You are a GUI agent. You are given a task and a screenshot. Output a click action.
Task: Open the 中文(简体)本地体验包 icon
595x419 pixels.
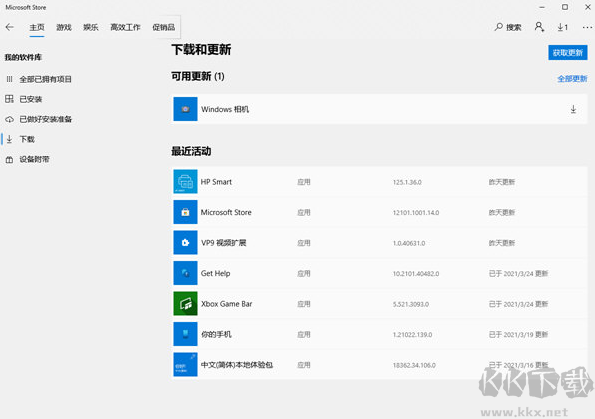(x=185, y=364)
